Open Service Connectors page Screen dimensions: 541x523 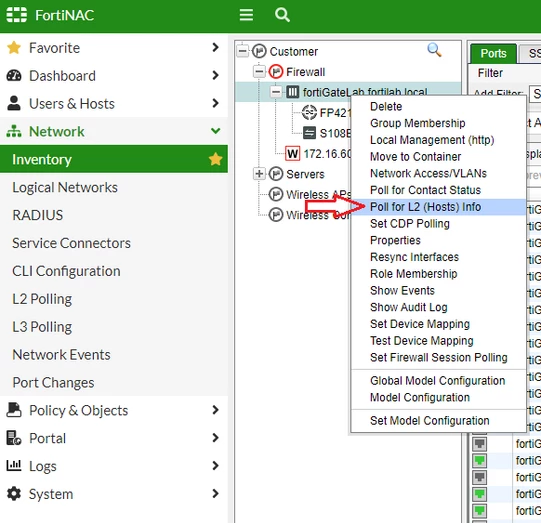pos(114,243)
